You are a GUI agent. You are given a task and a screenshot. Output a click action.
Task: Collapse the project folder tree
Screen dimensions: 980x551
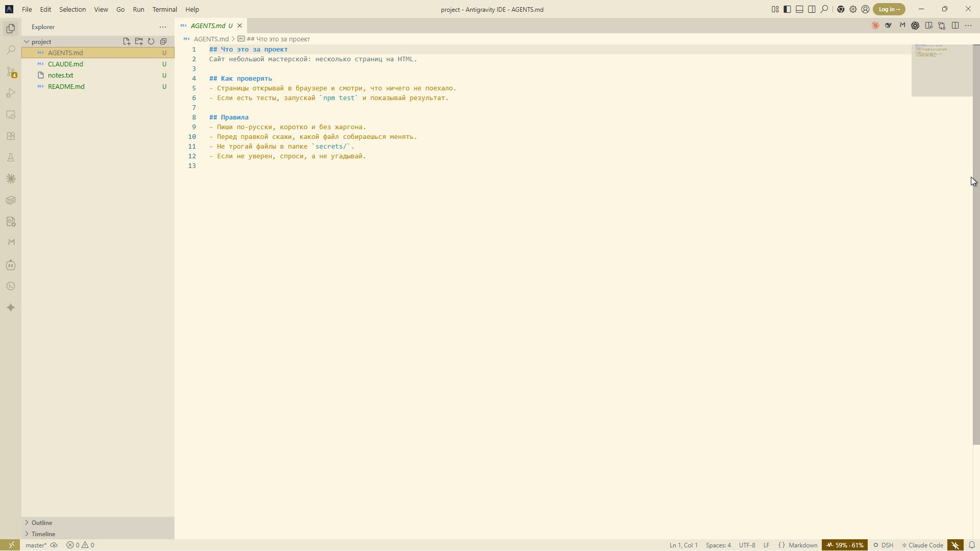(x=27, y=41)
